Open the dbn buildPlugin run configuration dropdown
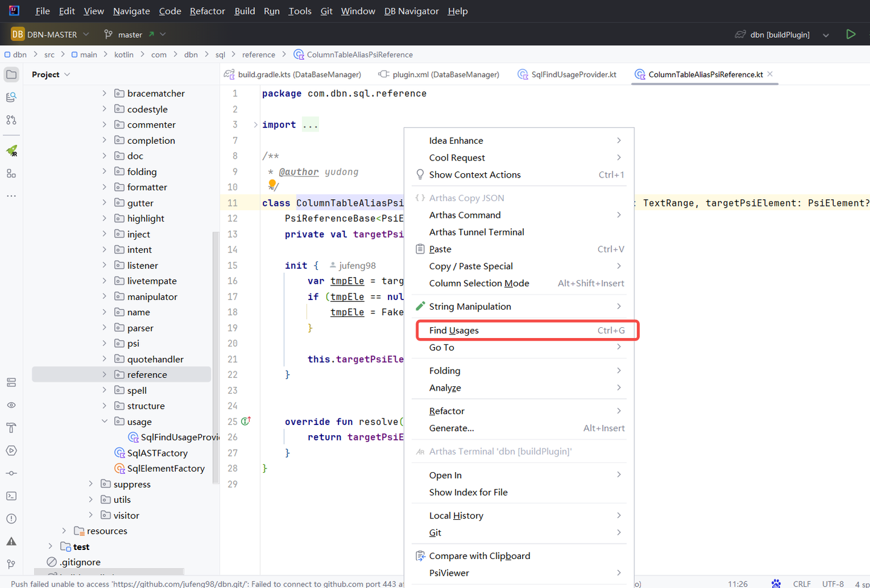Screen dimensions: 870x588 coord(826,34)
